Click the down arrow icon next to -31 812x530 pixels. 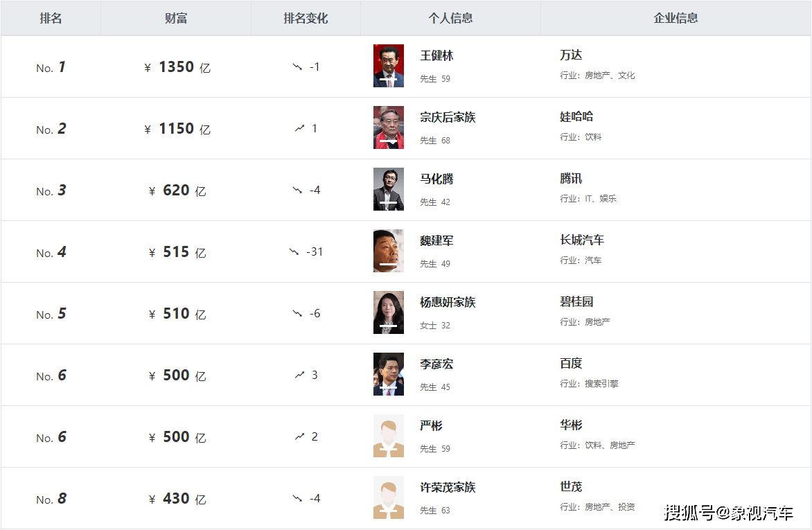click(x=294, y=251)
